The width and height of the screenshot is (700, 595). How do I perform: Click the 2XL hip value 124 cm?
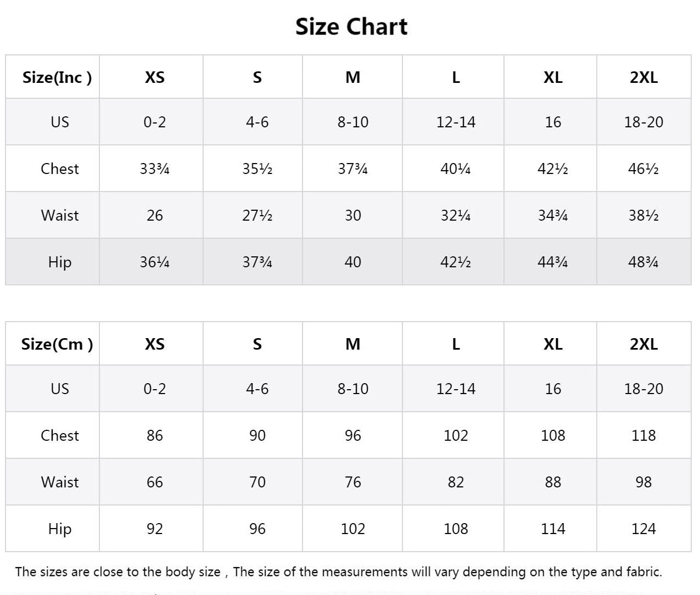click(643, 529)
